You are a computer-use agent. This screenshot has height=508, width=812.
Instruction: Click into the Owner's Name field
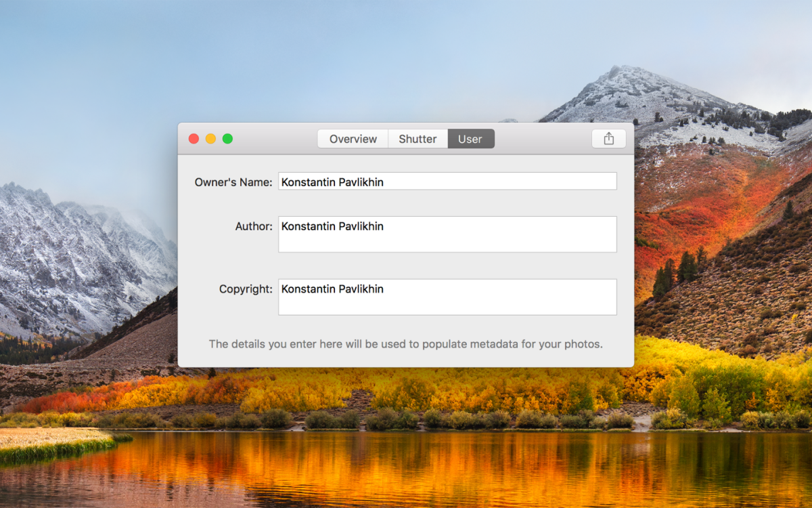pyautogui.click(x=447, y=181)
